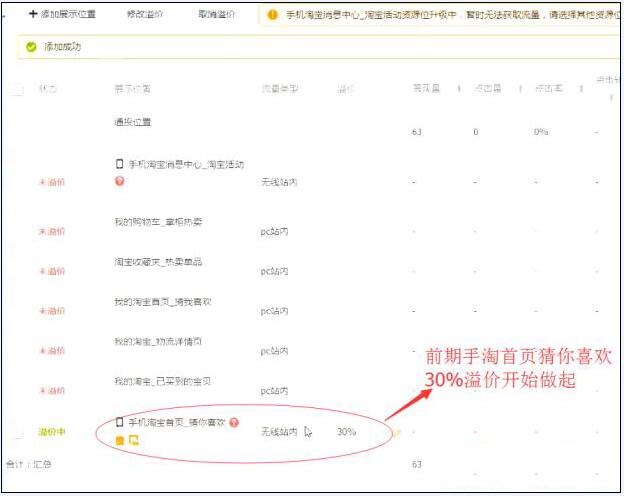Click the 取消溢价 button
Screen dimensions: 624x496
[216, 14]
